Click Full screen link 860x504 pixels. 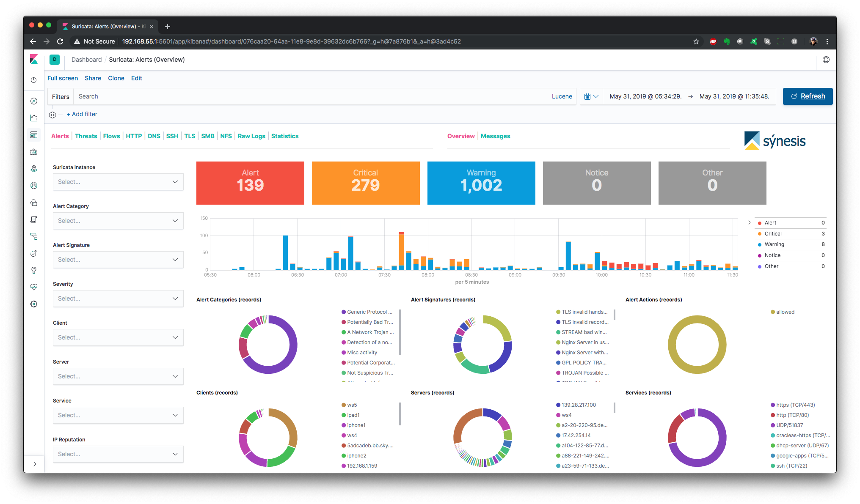pos(63,78)
